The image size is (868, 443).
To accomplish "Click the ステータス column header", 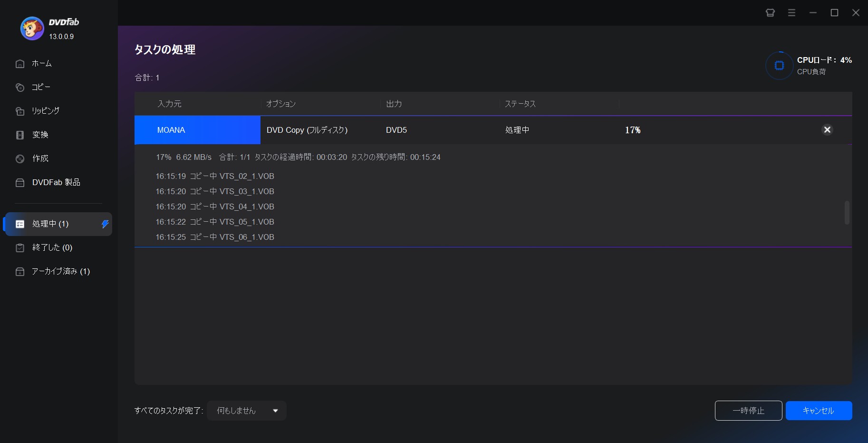I will pos(520,104).
